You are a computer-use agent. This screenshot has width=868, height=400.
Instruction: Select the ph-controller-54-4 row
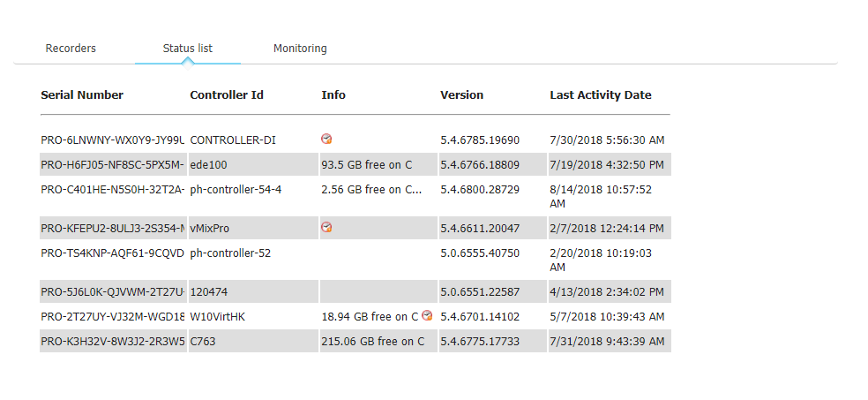click(x=355, y=196)
